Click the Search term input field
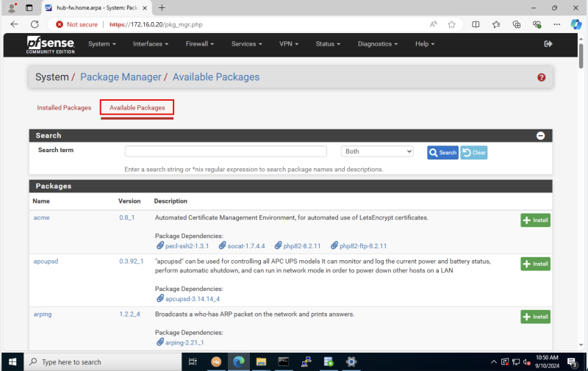 [x=226, y=151]
